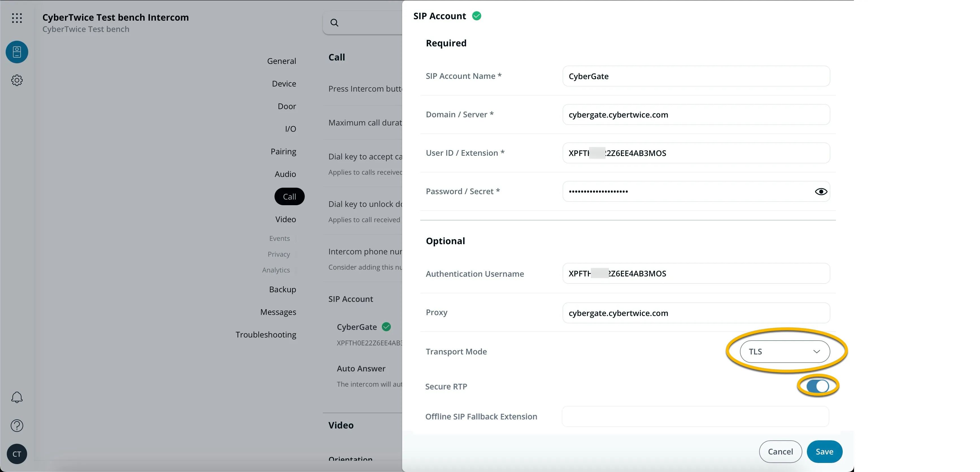Select the Call section pill
Image resolution: width=980 pixels, height=472 pixels.
tap(289, 196)
